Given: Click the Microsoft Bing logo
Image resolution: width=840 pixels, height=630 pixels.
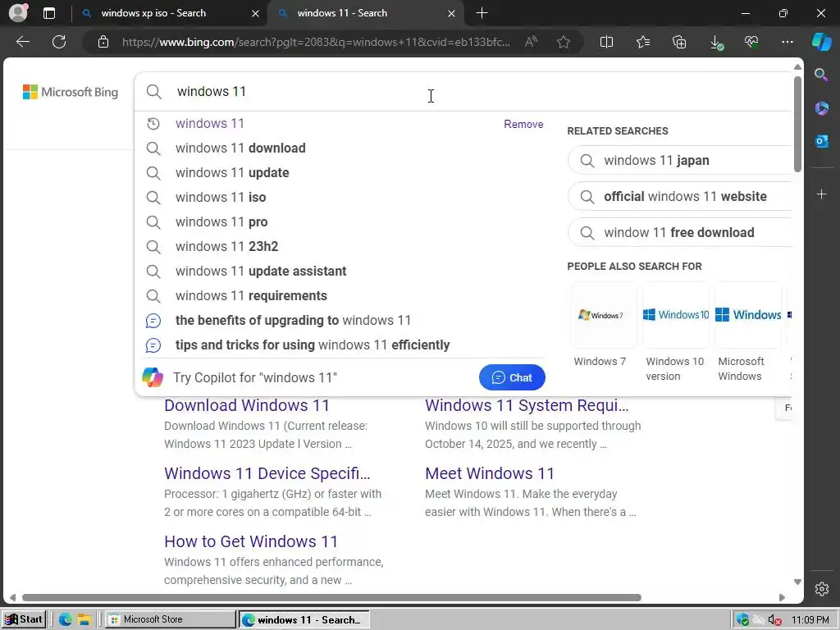Looking at the screenshot, I should [x=71, y=92].
